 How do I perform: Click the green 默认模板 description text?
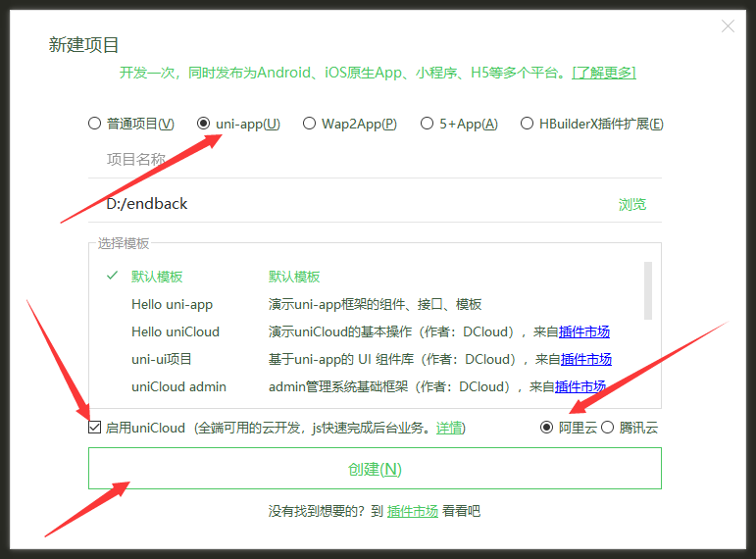coord(294,277)
